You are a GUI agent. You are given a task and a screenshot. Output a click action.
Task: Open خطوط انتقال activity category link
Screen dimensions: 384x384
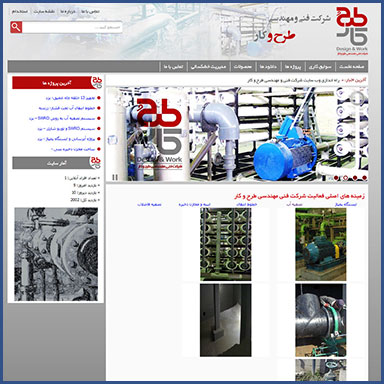247,204
